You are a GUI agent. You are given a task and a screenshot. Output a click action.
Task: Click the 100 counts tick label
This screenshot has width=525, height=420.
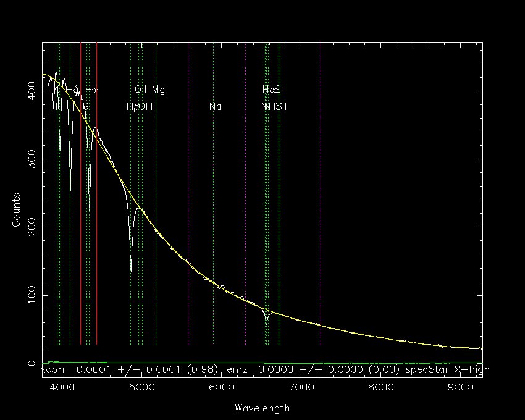tap(31, 295)
